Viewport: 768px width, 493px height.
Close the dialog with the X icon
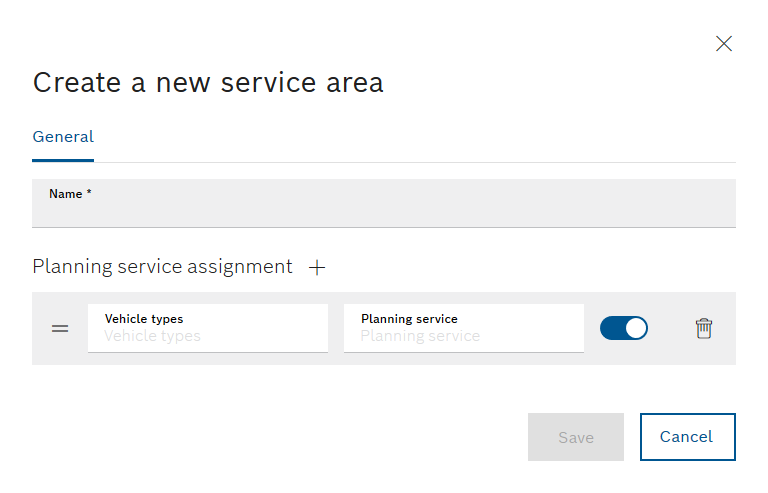(x=723, y=44)
